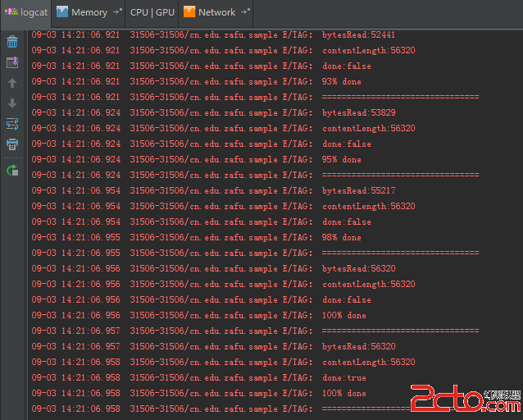The image size is (523, 420).
Task: Select done:false line stamped 14:21:06.924
Action: (x=202, y=144)
